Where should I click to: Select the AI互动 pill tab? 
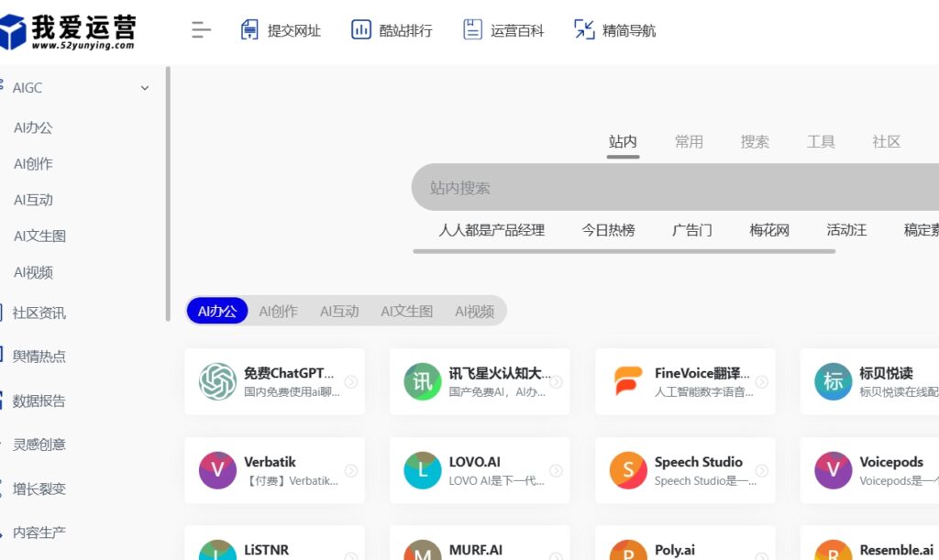click(x=339, y=311)
